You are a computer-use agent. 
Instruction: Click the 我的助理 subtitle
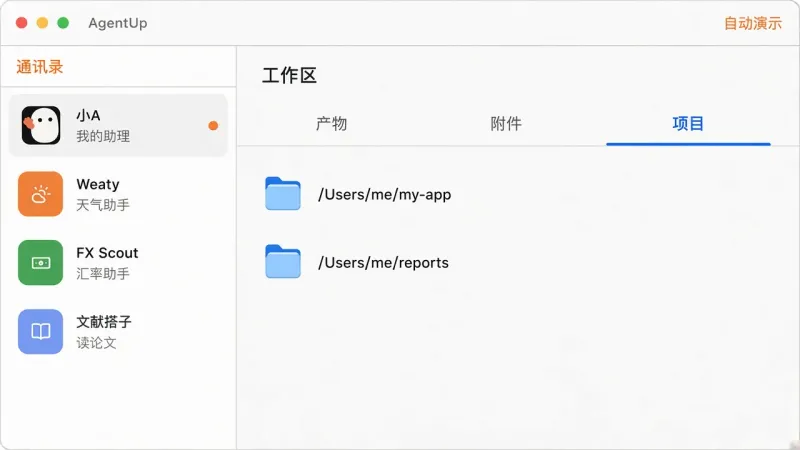(x=103, y=136)
